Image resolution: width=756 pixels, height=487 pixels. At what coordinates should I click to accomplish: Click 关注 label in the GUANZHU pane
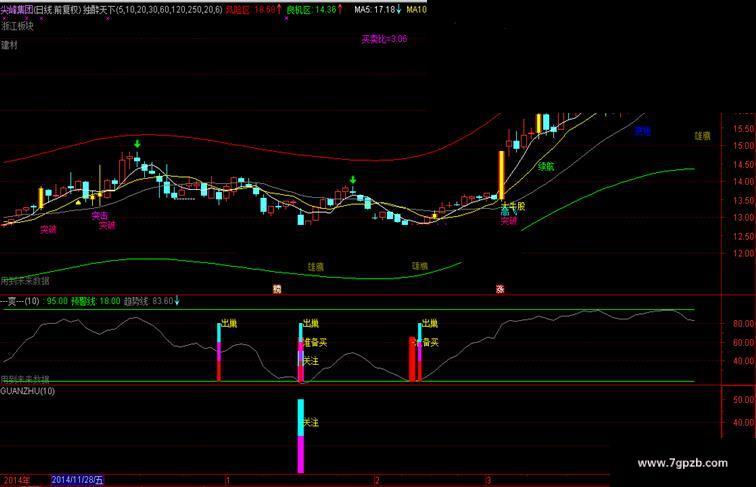[310, 422]
